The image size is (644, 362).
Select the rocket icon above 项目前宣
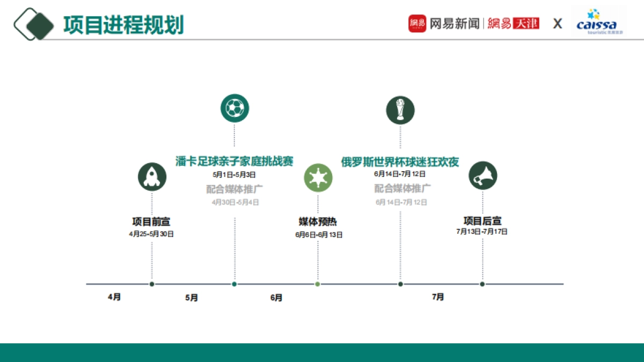[152, 176]
